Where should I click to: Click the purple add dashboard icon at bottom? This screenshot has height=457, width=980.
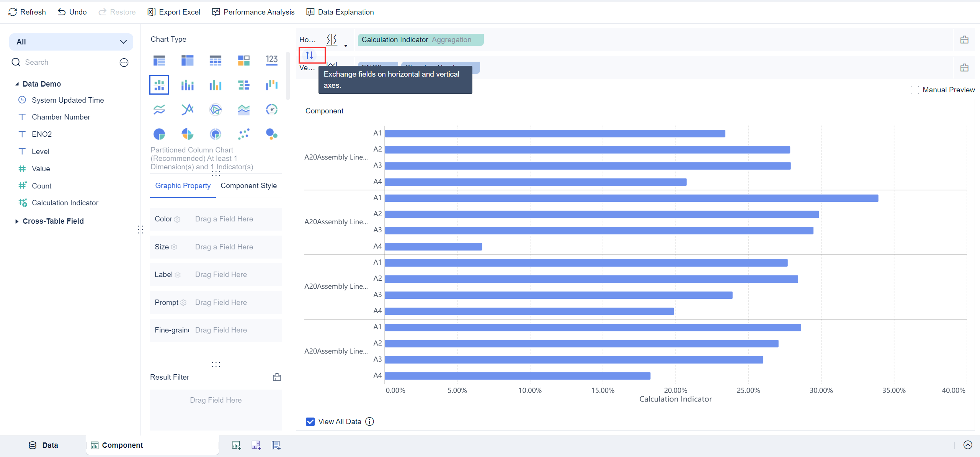click(256, 445)
